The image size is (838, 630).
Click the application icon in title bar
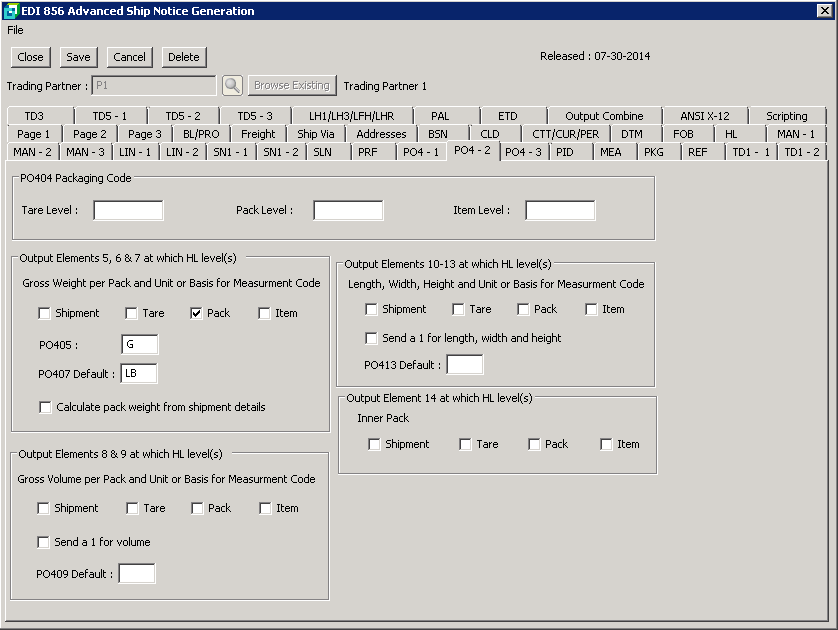[11, 11]
